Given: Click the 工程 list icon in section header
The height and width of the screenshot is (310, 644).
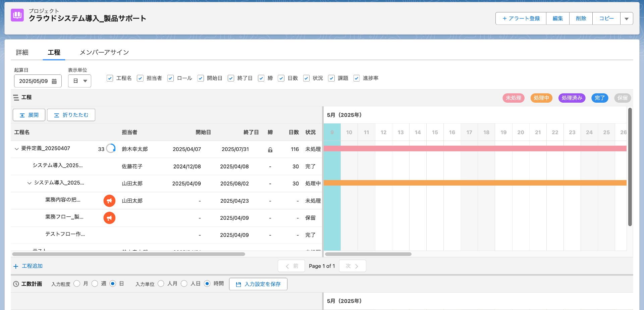Looking at the screenshot, I should pos(16,98).
